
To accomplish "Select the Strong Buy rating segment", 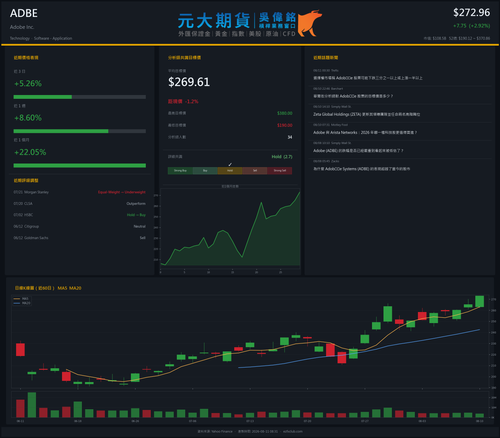I will 180,171.
